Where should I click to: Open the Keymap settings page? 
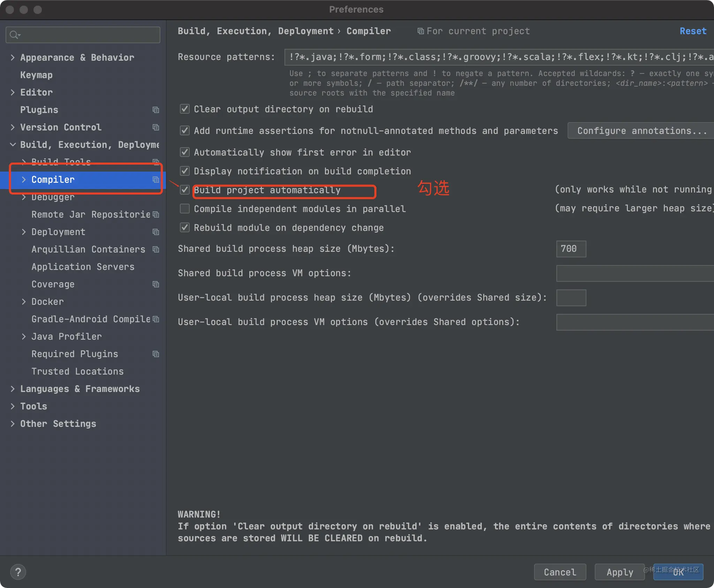37,75
